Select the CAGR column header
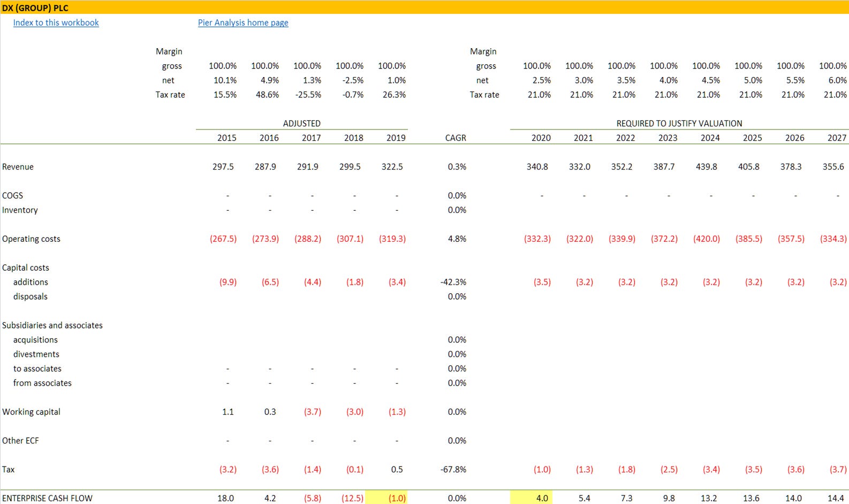This screenshot has width=849, height=504. point(456,138)
